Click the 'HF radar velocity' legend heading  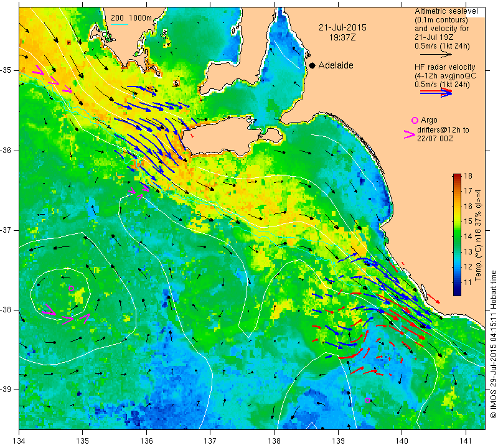tap(445, 67)
